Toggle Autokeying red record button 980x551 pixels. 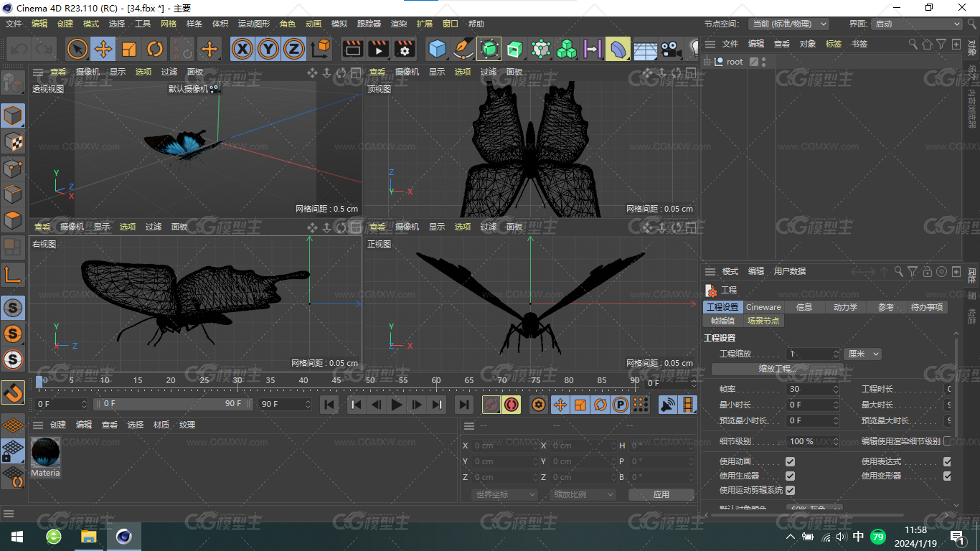tap(512, 405)
